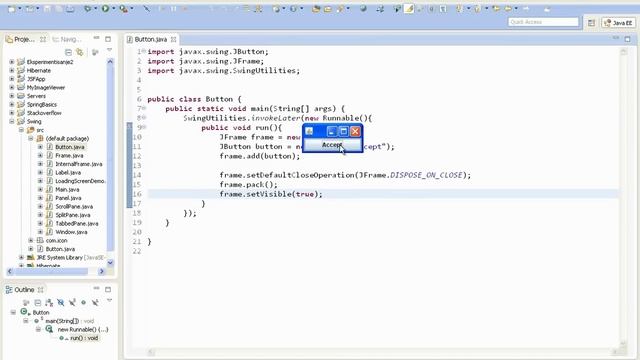The image size is (640, 360).
Task: Switch to the Navigator tab
Action: coord(67,39)
